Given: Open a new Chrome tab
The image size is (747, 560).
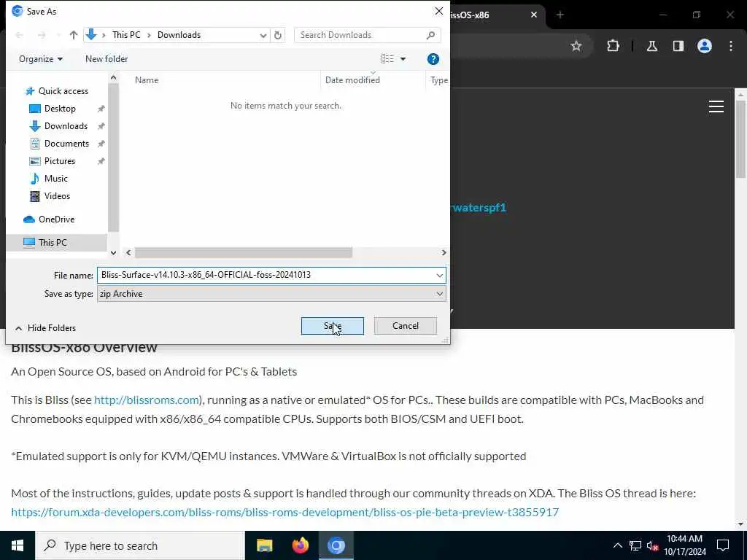Looking at the screenshot, I should pos(560,15).
